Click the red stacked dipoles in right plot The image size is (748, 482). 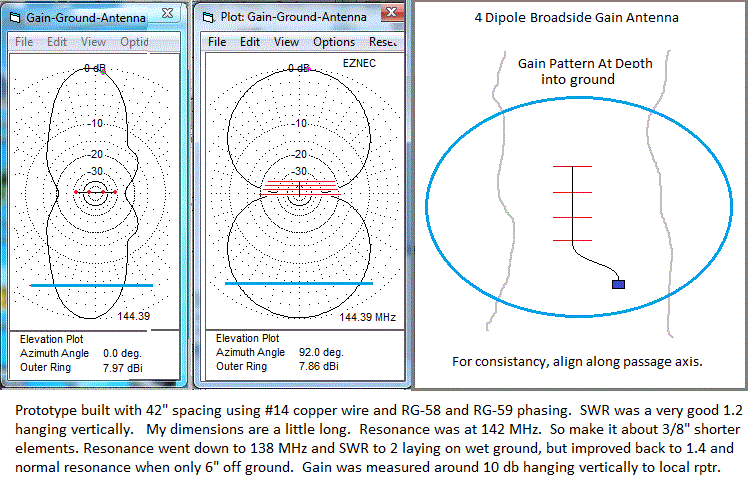click(298, 190)
